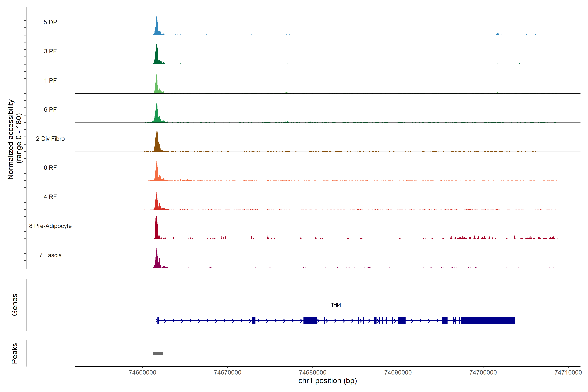Click the brown 2 Div Fibro peak
588x392 pixels.
(157, 144)
